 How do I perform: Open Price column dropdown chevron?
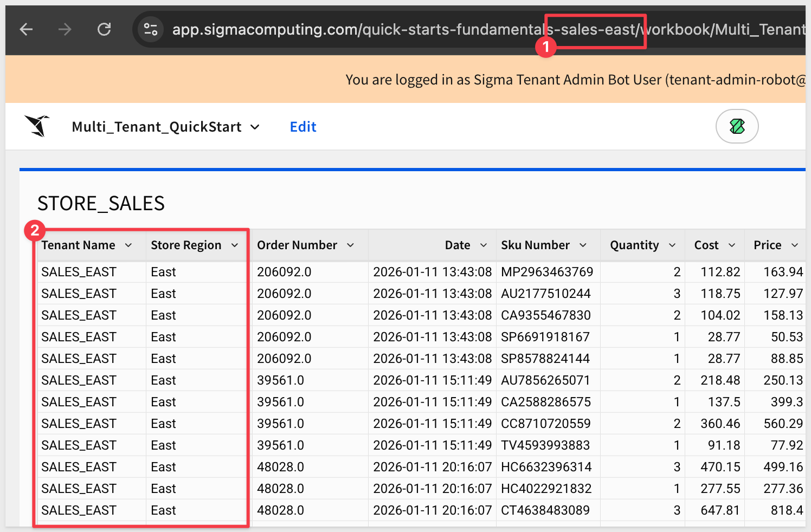[x=795, y=245]
